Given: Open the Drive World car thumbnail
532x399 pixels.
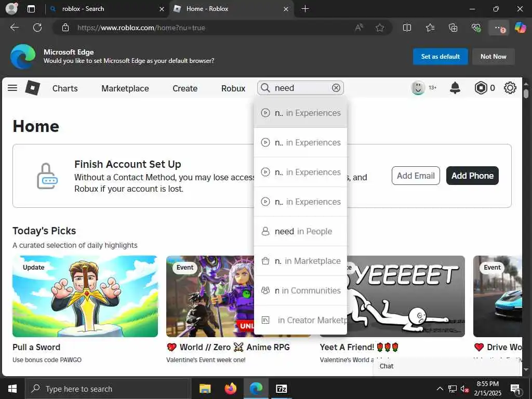Looking at the screenshot, I should 497,296.
